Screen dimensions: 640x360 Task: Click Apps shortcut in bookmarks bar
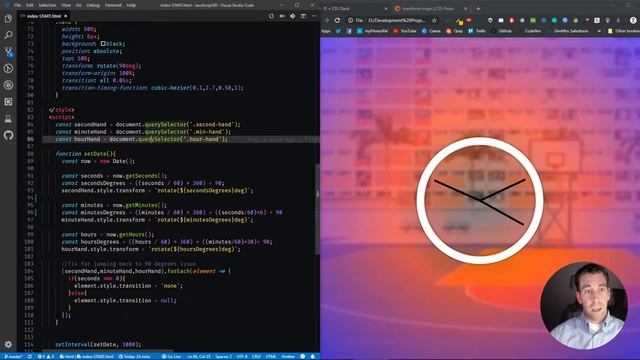click(x=326, y=31)
